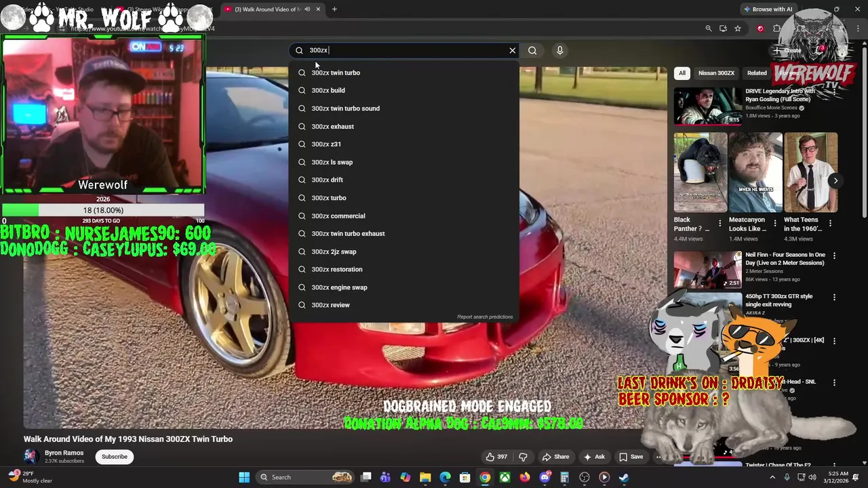Open '450hp TT 300zx GTR style' video
The height and width of the screenshot is (488, 868).
[x=778, y=300]
